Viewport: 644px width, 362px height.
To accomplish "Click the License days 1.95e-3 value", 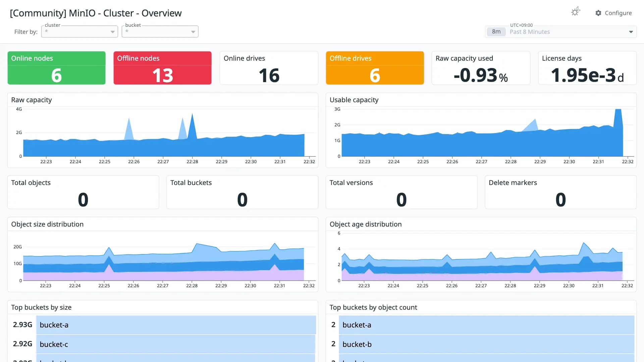I will [x=587, y=75].
